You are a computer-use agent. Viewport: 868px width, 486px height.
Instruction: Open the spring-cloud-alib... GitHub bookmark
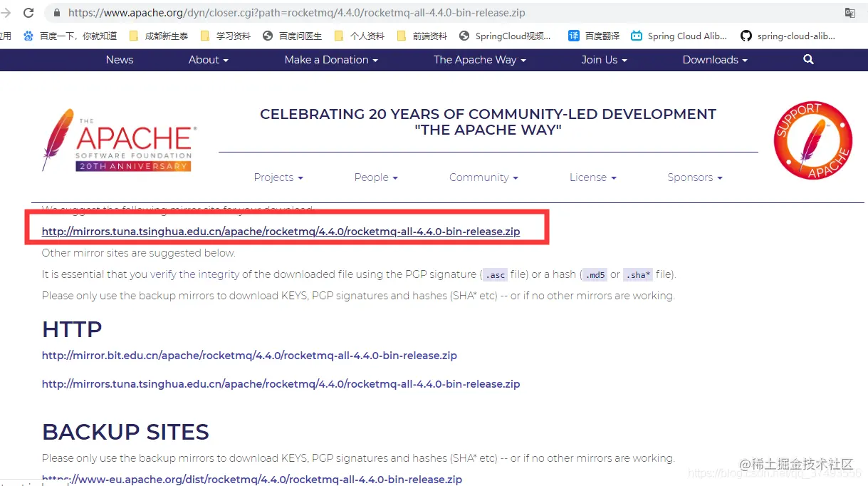(x=788, y=36)
